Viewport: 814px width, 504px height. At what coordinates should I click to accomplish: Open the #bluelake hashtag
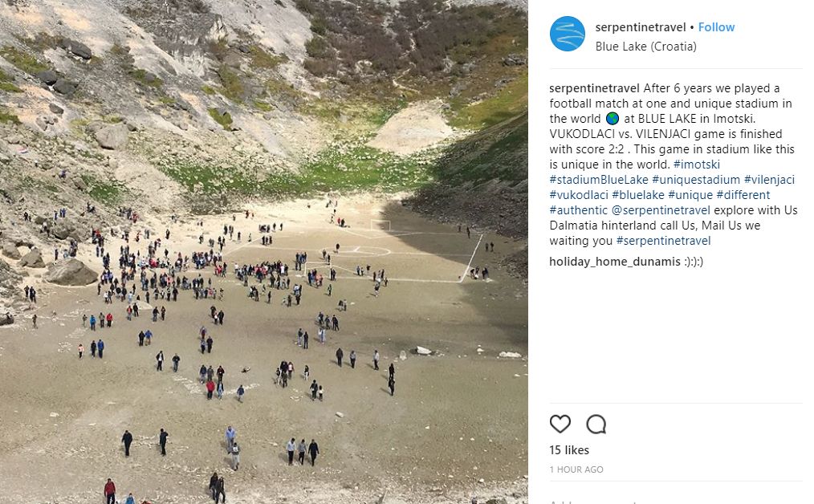pyautogui.click(x=638, y=195)
